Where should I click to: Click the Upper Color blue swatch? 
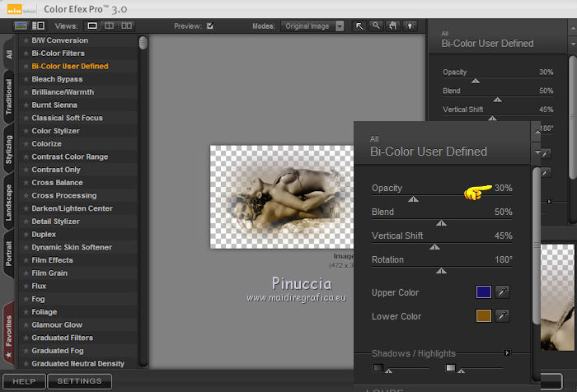coord(483,292)
